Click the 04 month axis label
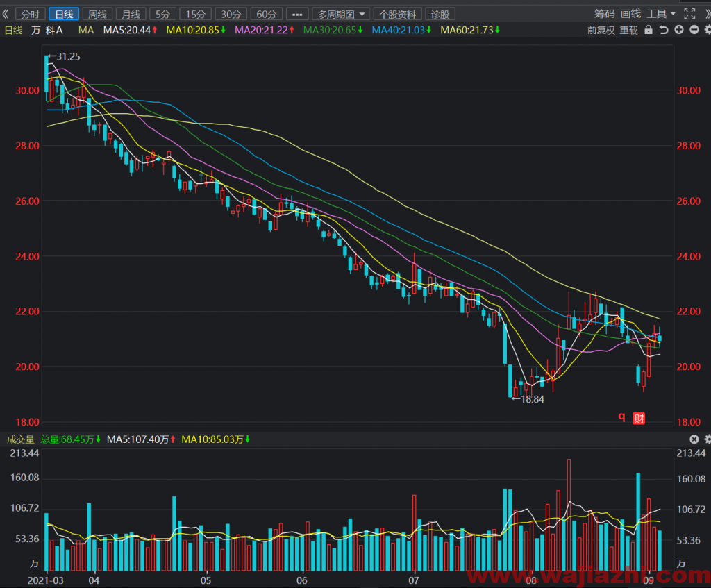Viewport: 711px width, 588px height. point(94,580)
